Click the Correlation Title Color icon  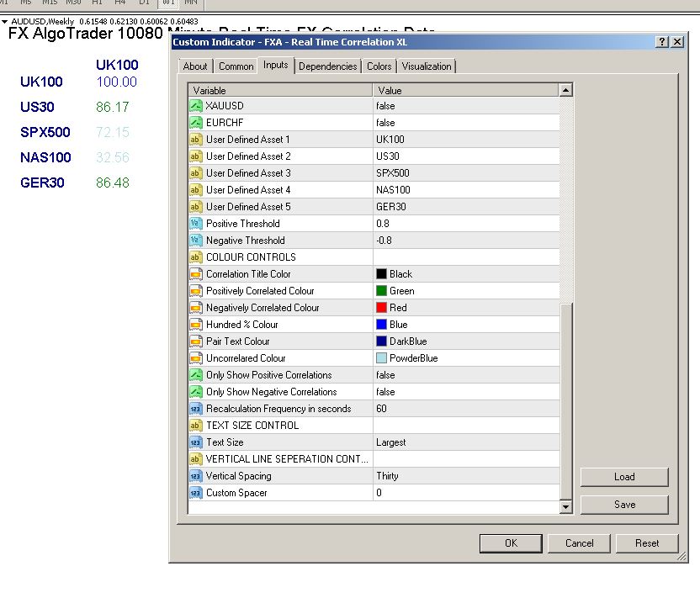click(x=195, y=274)
